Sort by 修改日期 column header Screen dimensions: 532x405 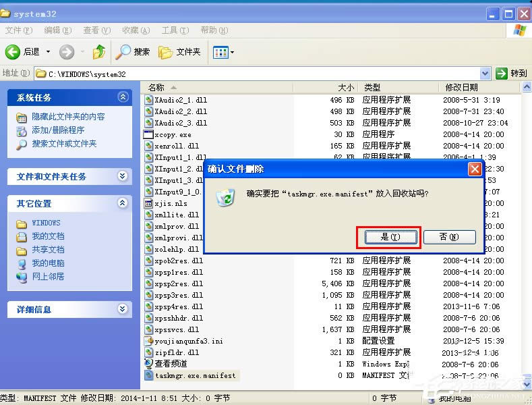[462, 87]
